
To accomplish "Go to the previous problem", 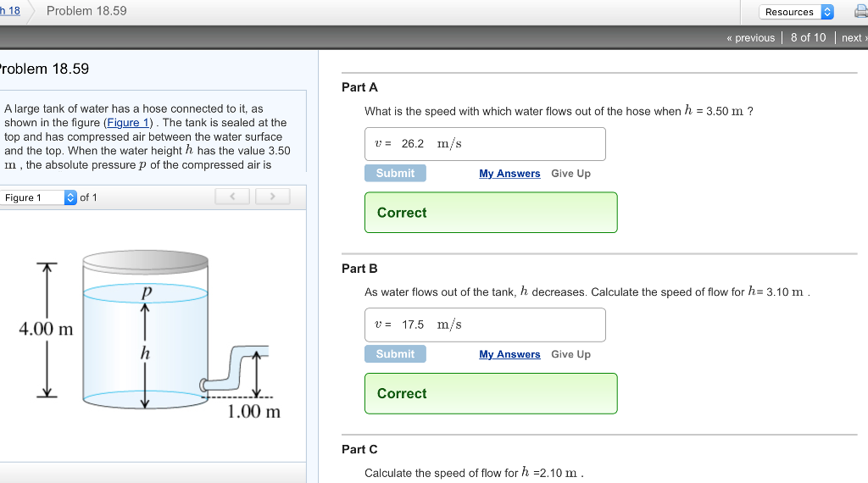I will click(751, 37).
